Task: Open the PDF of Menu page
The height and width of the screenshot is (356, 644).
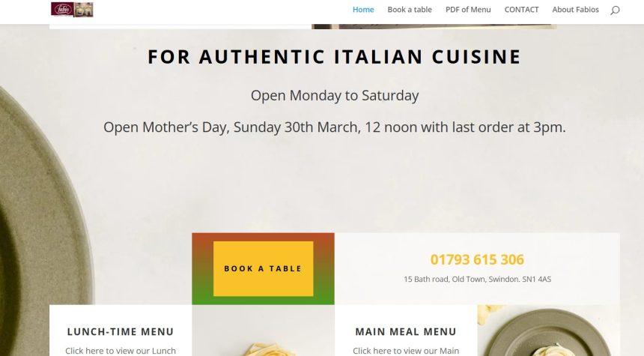Action: pyautogui.click(x=468, y=10)
